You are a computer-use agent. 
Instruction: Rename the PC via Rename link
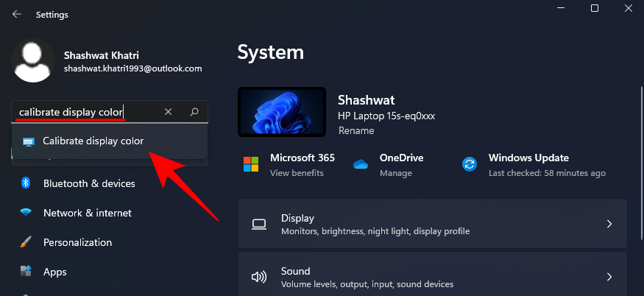click(356, 130)
